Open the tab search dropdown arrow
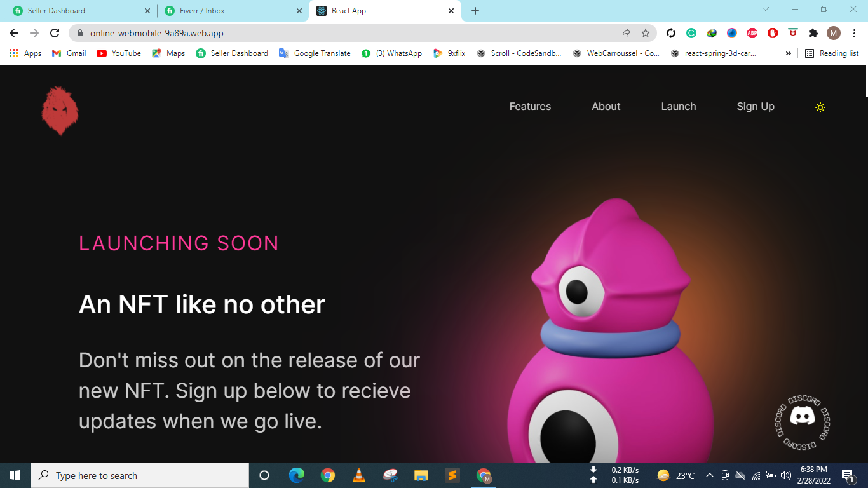Image resolution: width=868 pixels, height=488 pixels. coord(765,9)
